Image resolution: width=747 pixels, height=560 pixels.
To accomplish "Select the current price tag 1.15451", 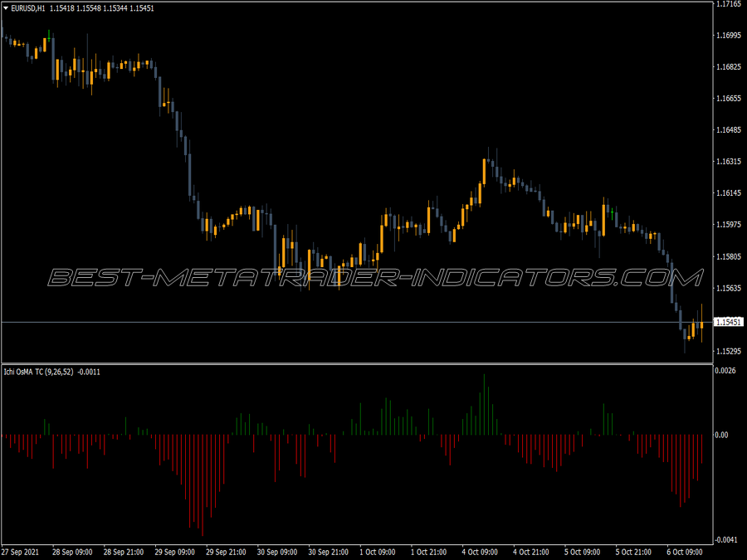I will pos(729,323).
